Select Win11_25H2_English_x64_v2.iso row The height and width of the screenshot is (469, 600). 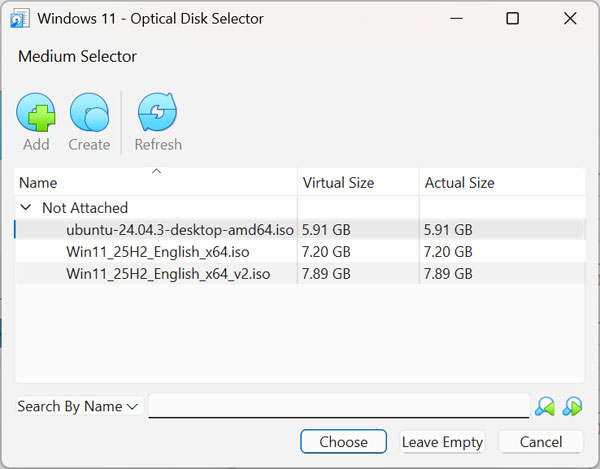pos(300,274)
